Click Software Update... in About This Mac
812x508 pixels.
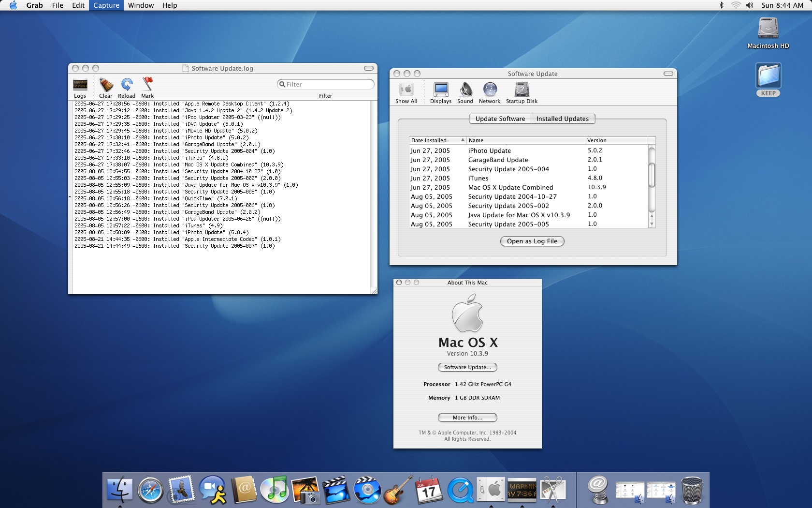click(x=467, y=367)
